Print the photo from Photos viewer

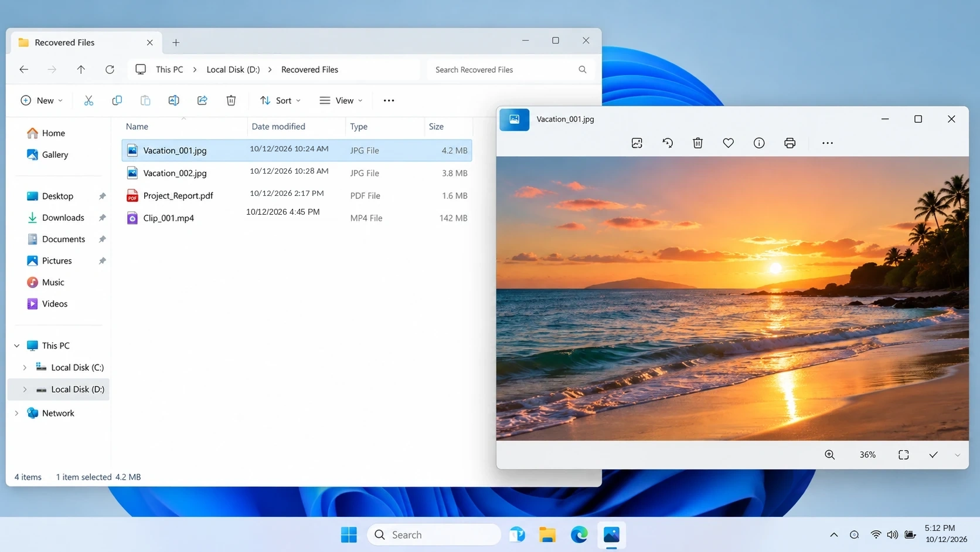click(x=790, y=143)
